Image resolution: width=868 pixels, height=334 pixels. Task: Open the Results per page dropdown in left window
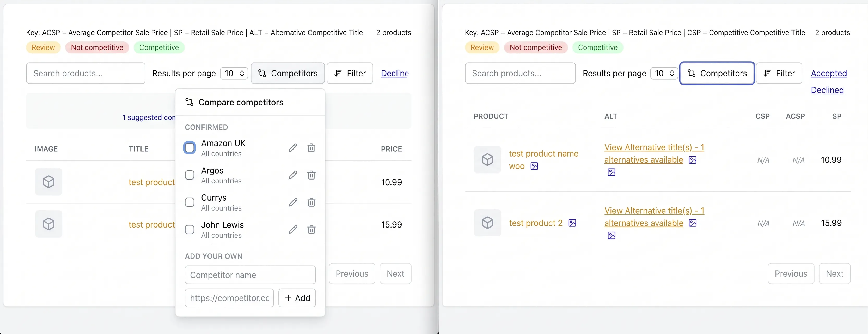[234, 73]
